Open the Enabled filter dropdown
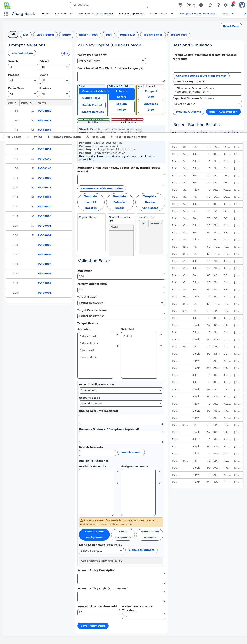This screenshot has width=247, height=644. point(55,94)
